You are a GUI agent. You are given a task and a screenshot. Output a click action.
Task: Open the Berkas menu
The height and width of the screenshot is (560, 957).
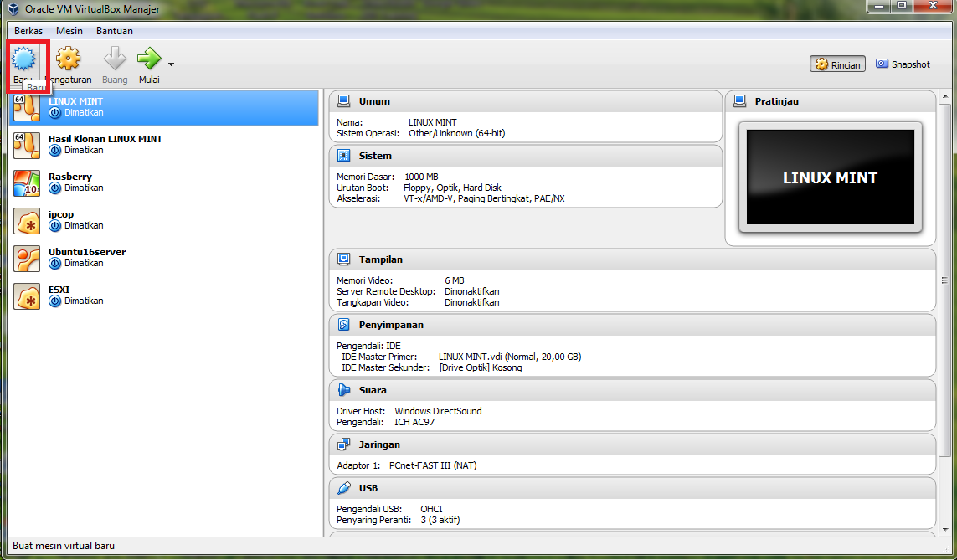pos(28,30)
